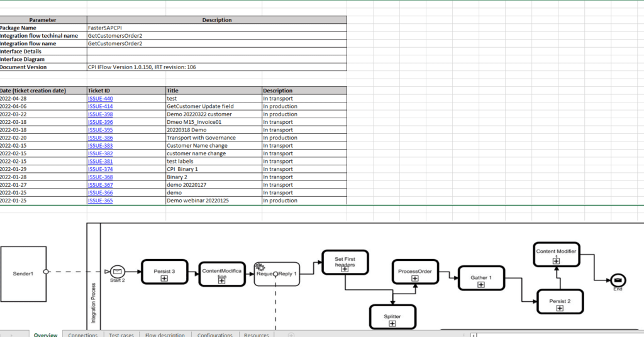
Task: Switch to the Overview sheet tab
Action: 45,334
